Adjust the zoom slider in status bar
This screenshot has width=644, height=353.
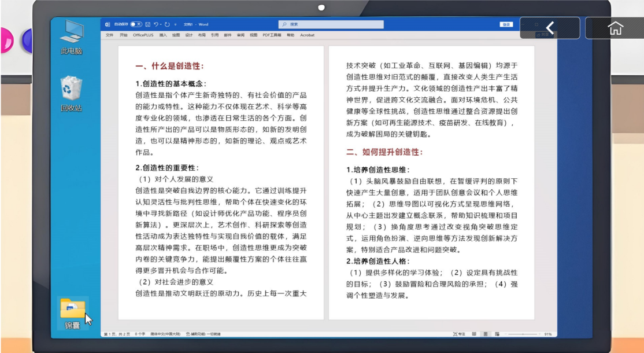[522, 334]
